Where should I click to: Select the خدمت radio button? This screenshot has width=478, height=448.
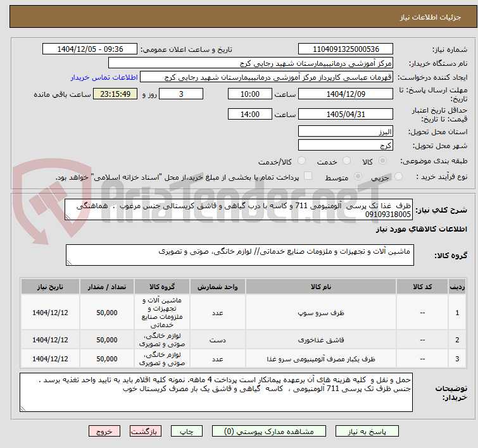click(346, 160)
